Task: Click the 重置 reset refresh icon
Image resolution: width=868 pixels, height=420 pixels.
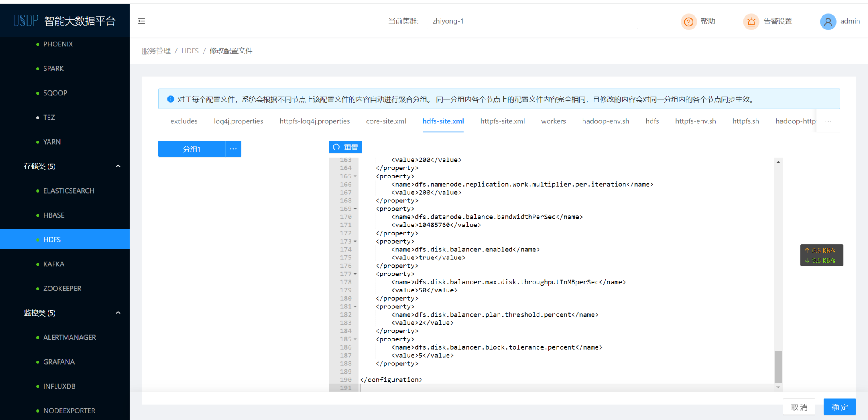Action: (x=335, y=147)
